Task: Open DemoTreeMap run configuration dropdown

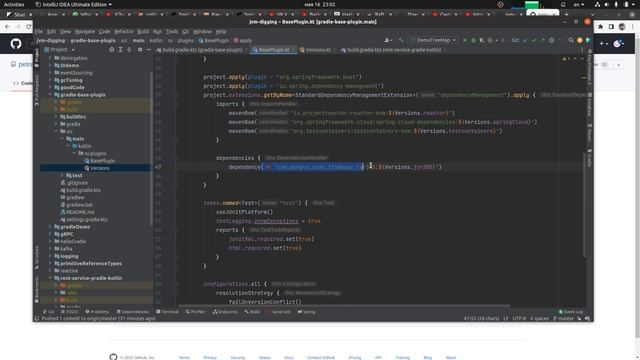Action: [x=433, y=40]
